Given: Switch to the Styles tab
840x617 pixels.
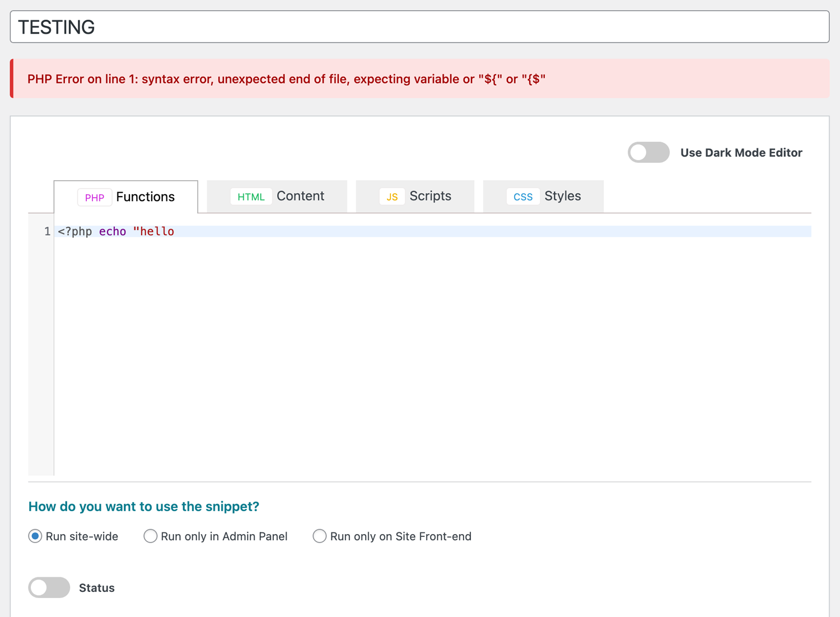Looking at the screenshot, I should pyautogui.click(x=562, y=196).
